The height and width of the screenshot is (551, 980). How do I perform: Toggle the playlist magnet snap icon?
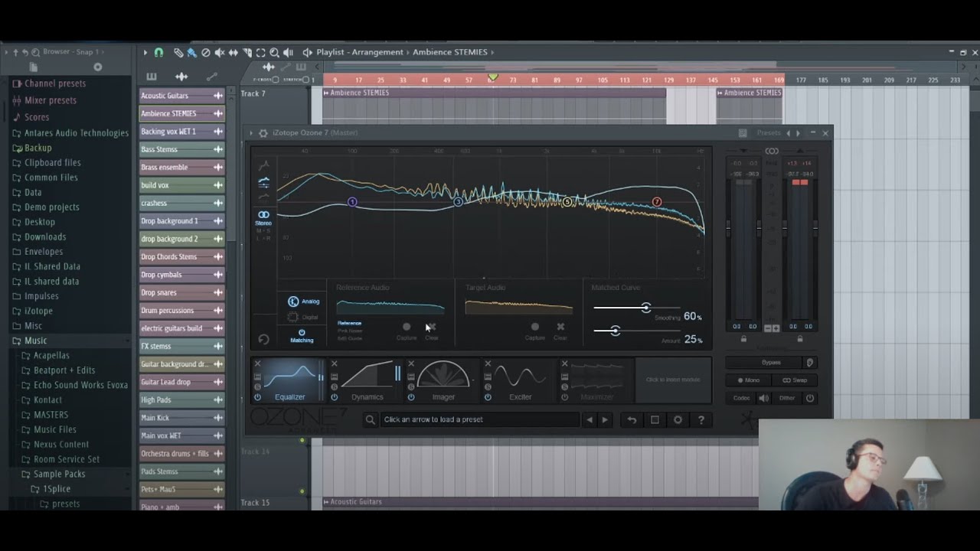(x=158, y=52)
